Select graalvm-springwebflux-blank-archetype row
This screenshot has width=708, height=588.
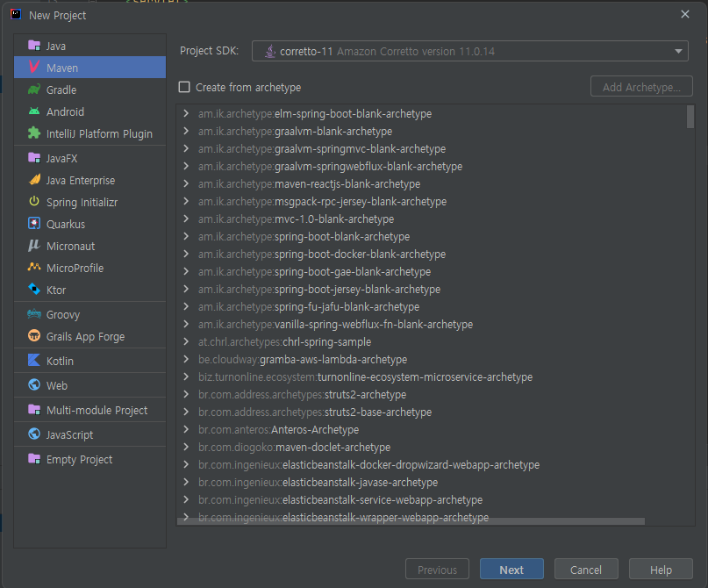pyautogui.click(x=432, y=166)
